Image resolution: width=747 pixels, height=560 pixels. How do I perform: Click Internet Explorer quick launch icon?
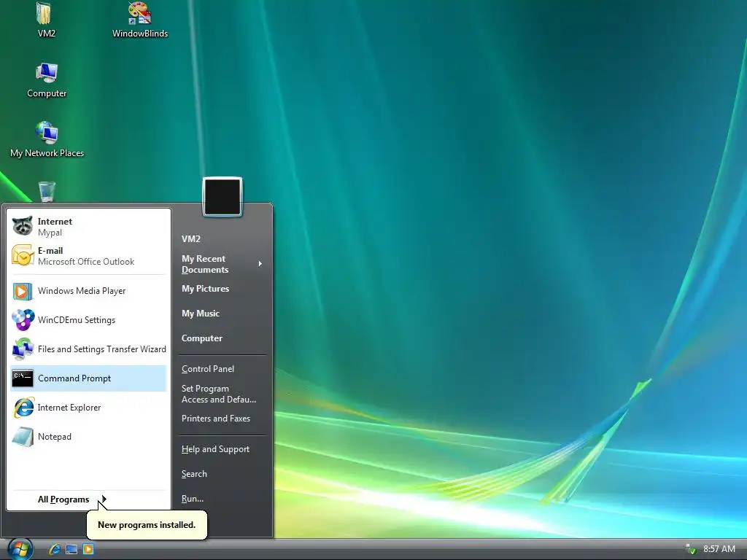54,550
